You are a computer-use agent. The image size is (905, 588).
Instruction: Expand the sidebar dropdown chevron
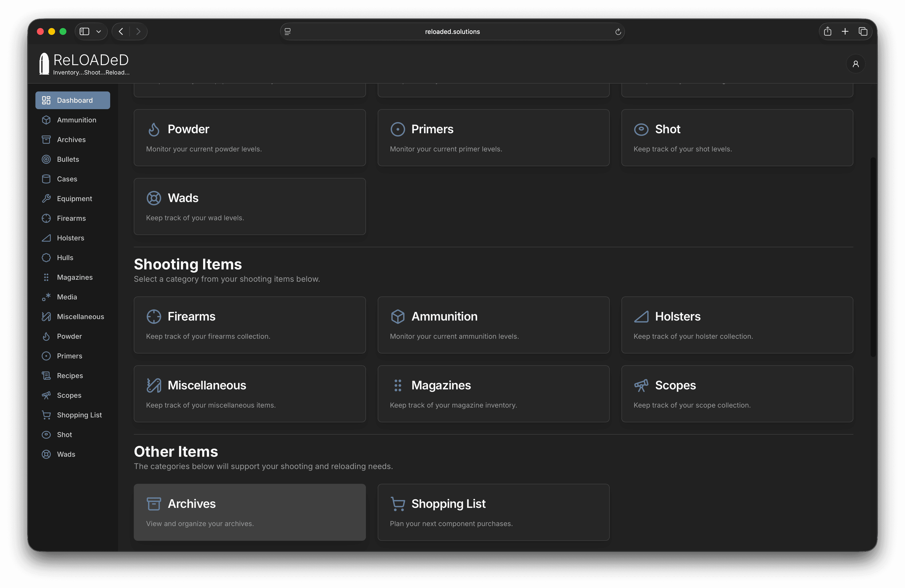coord(98,31)
